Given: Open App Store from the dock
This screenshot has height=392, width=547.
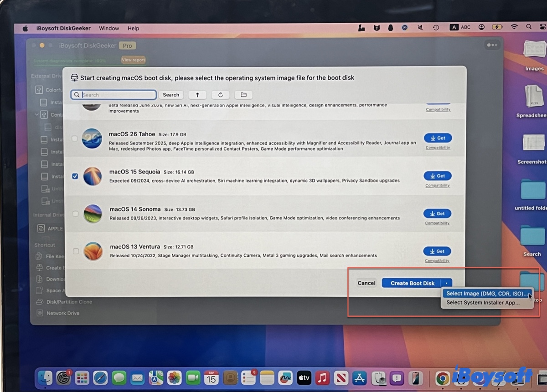Looking at the screenshot, I should point(360,377).
